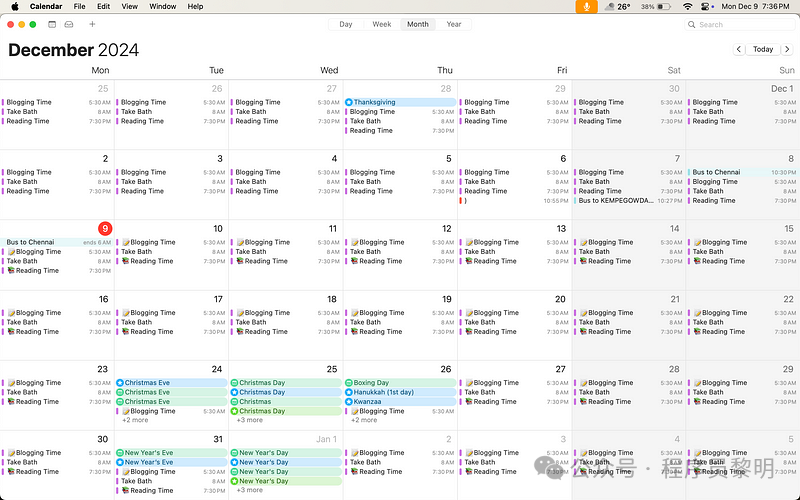This screenshot has height=500, width=800.
Task: Open Blogging Time on December 20
Action: [x=514, y=313]
